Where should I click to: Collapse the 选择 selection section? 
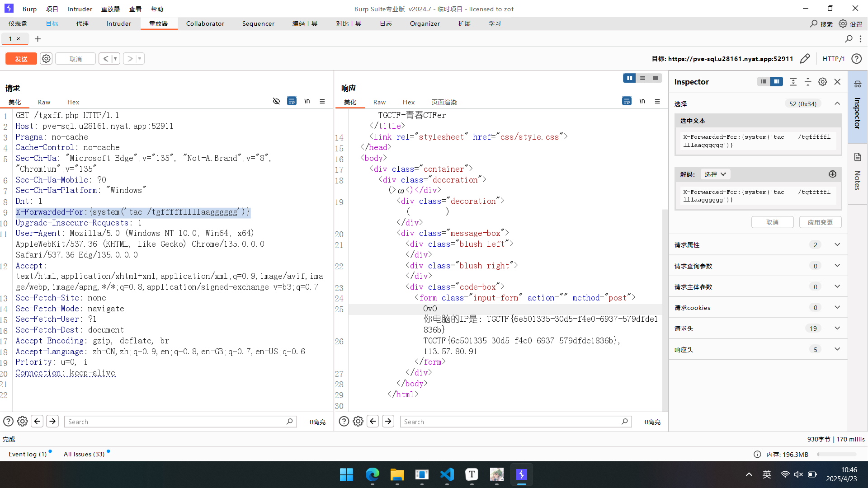click(x=837, y=103)
